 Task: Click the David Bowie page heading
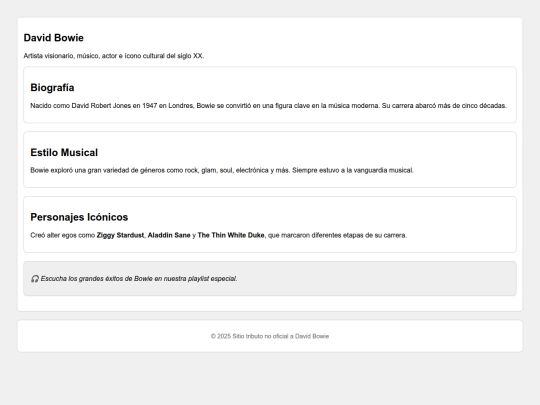point(53,38)
